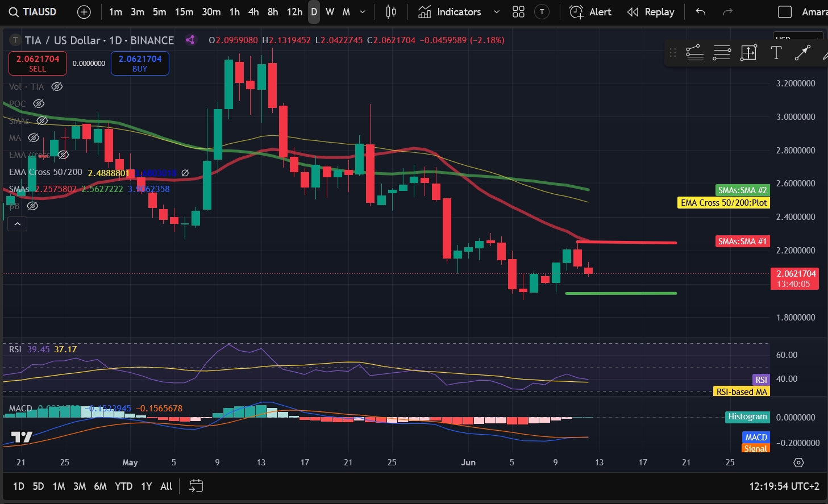Select the Text drawing tool
This screenshot has width=828, height=504.
776,53
